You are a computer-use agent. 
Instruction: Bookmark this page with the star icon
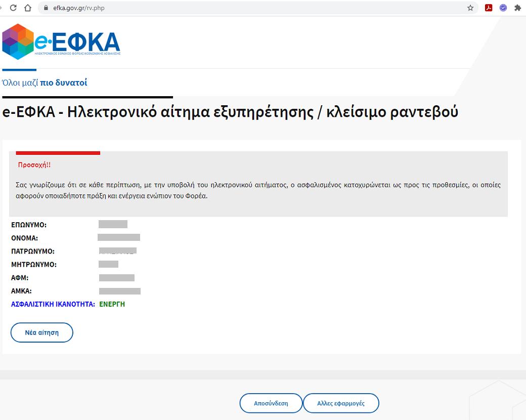(470, 8)
